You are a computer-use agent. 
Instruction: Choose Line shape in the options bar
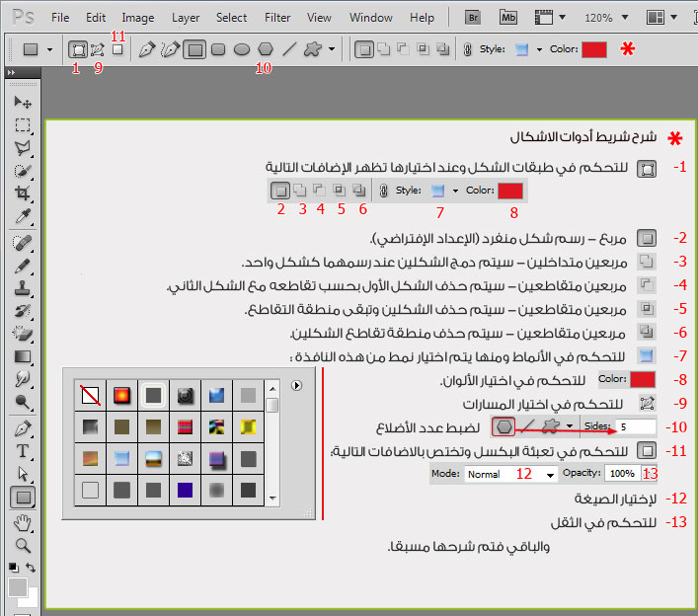pyautogui.click(x=289, y=49)
